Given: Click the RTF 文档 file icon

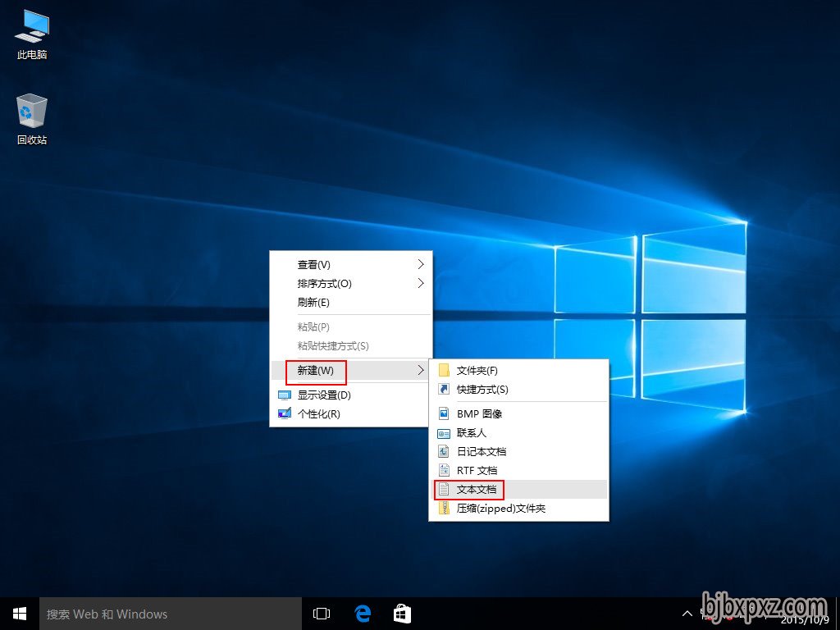Looking at the screenshot, I should 444,470.
